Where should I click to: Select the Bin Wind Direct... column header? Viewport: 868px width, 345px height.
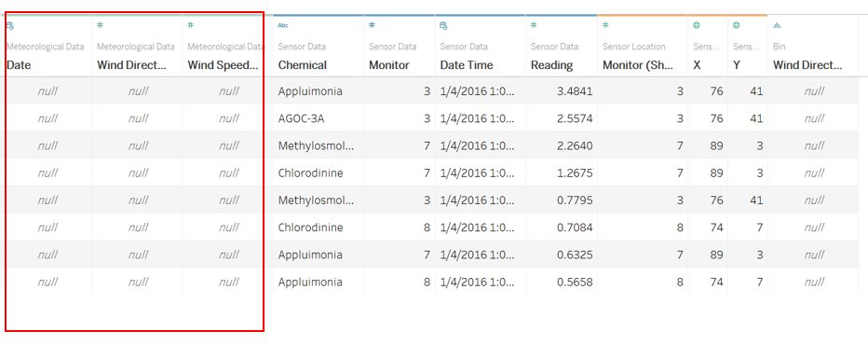click(x=807, y=65)
